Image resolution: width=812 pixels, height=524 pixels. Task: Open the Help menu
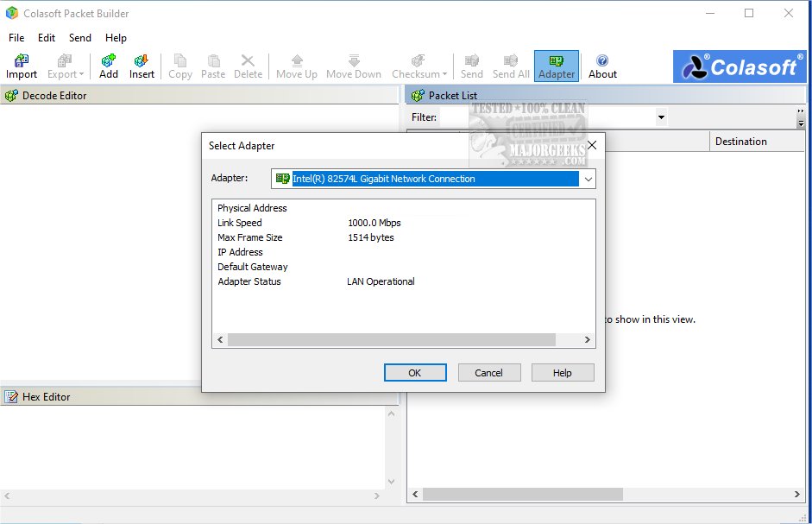tap(116, 38)
